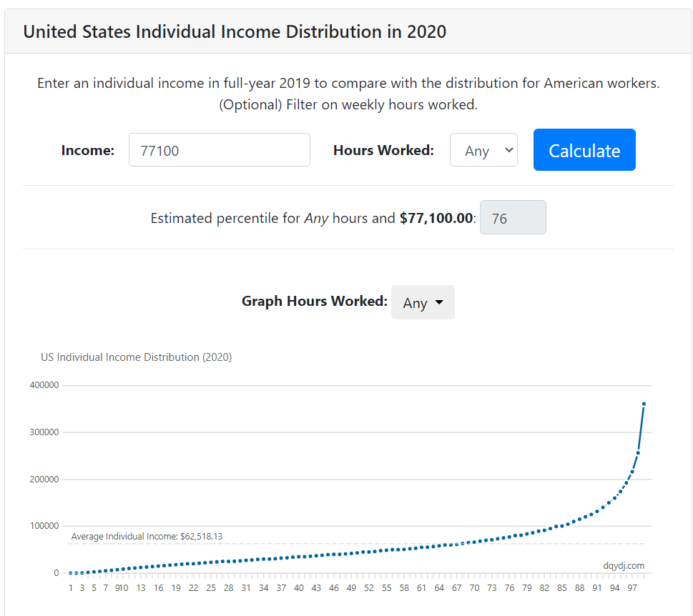693x616 pixels.
Task: Expand the Graph Hours Worked dropdown
Action: [x=423, y=302]
